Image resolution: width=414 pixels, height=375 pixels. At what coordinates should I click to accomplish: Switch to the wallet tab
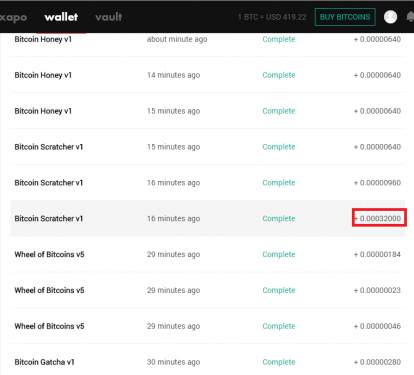pos(61,17)
